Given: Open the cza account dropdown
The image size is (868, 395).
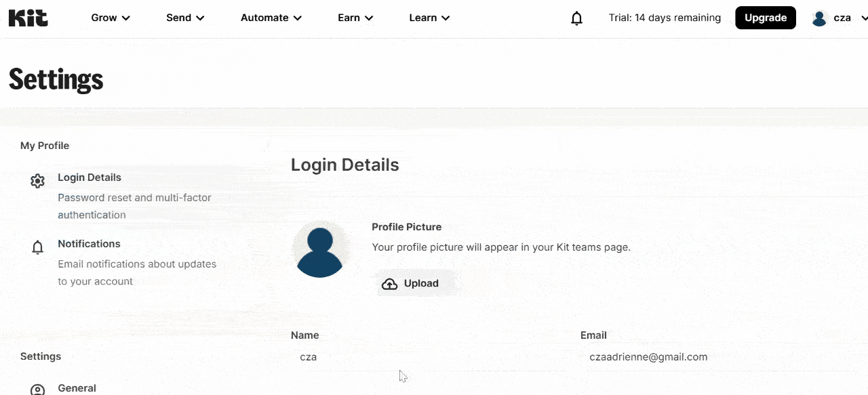Looking at the screenshot, I should click(x=843, y=18).
